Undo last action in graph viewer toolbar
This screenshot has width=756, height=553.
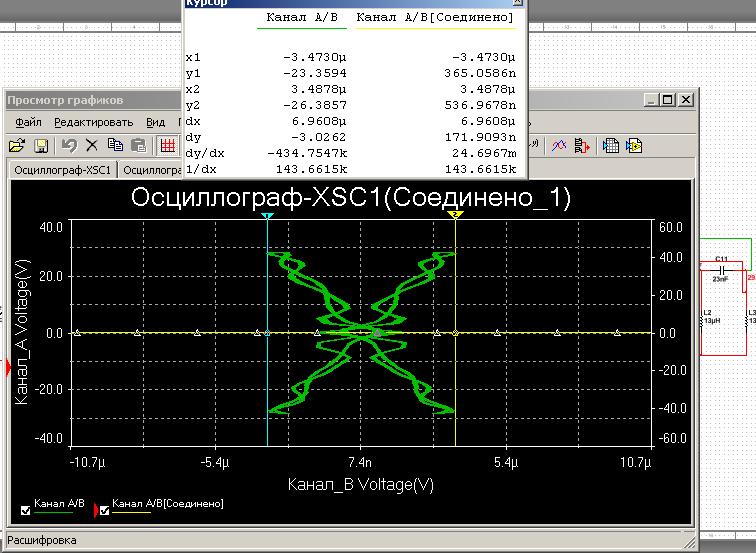(69, 145)
